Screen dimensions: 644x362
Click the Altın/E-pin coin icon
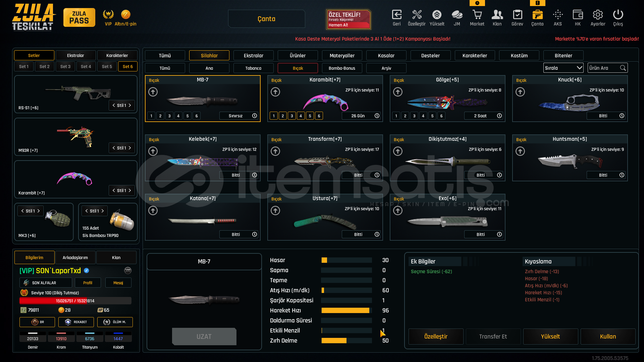[126, 14]
